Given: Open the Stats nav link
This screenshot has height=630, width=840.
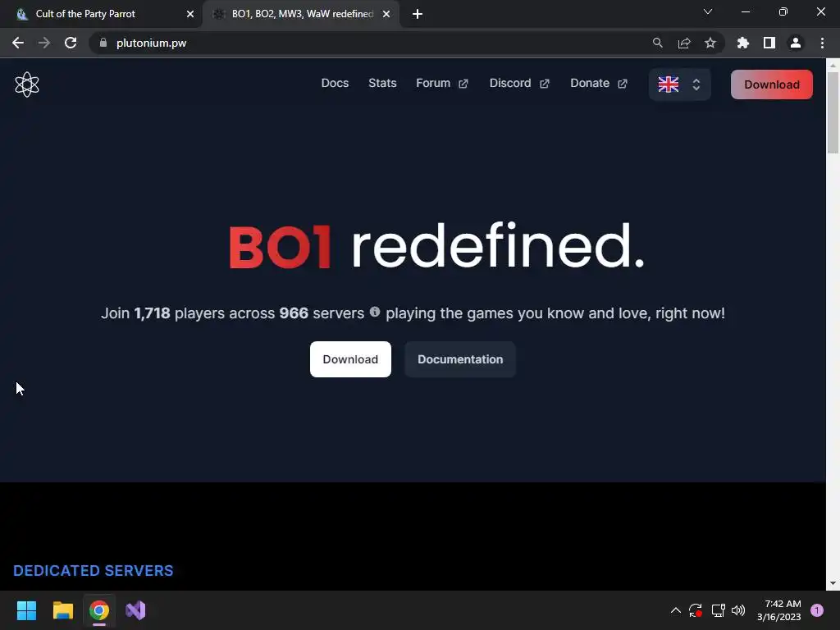Looking at the screenshot, I should (382, 83).
